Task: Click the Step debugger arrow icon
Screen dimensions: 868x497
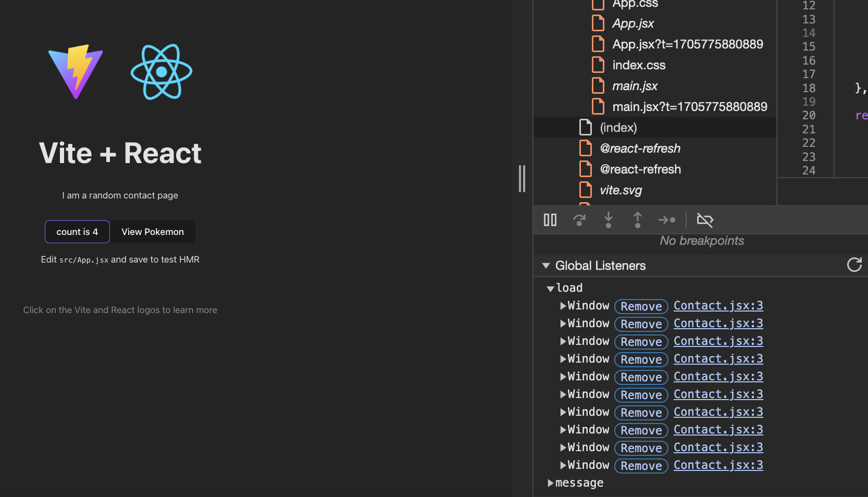Action: click(667, 220)
